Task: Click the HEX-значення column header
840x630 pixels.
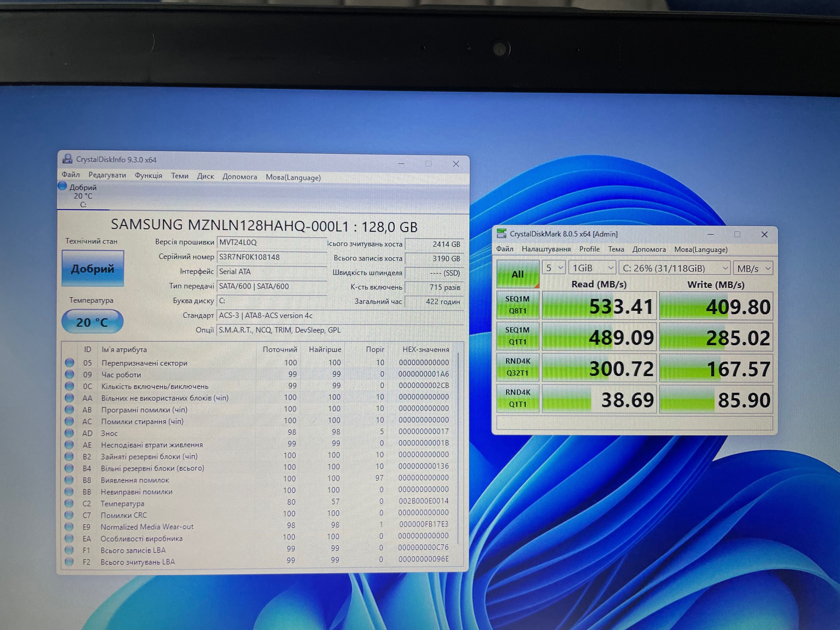Action: pyautogui.click(x=425, y=349)
